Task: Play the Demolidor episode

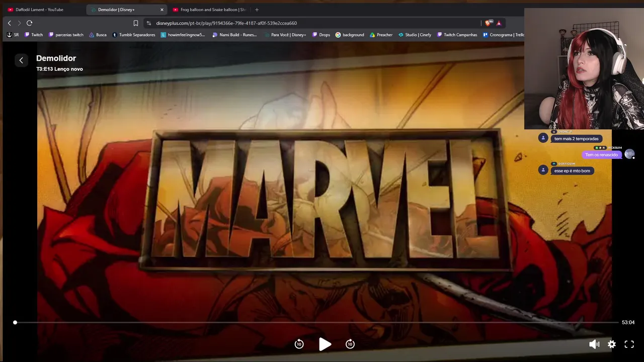Action: 325,344
